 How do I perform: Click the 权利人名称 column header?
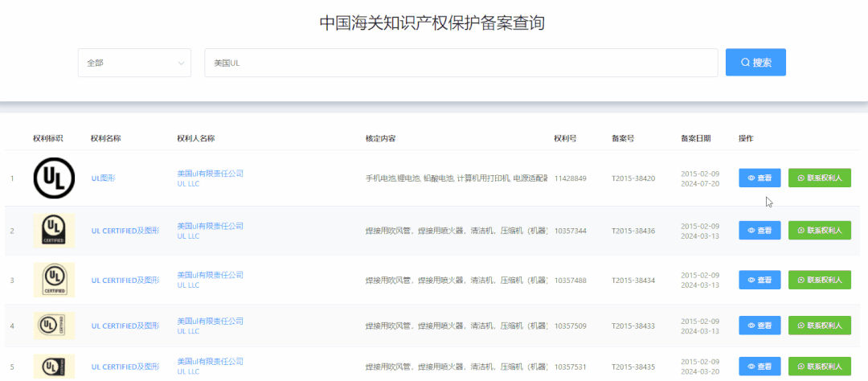tap(196, 138)
